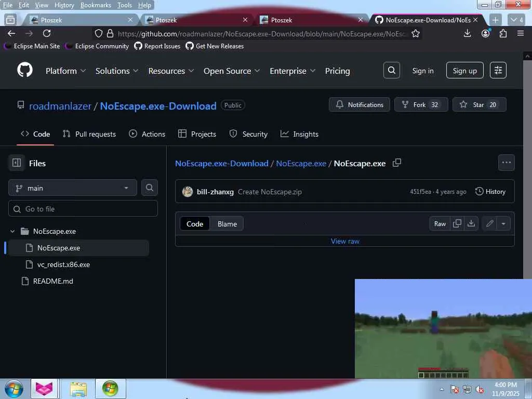
Task: Expand the Platform navigation menu
Action: (65, 71)
